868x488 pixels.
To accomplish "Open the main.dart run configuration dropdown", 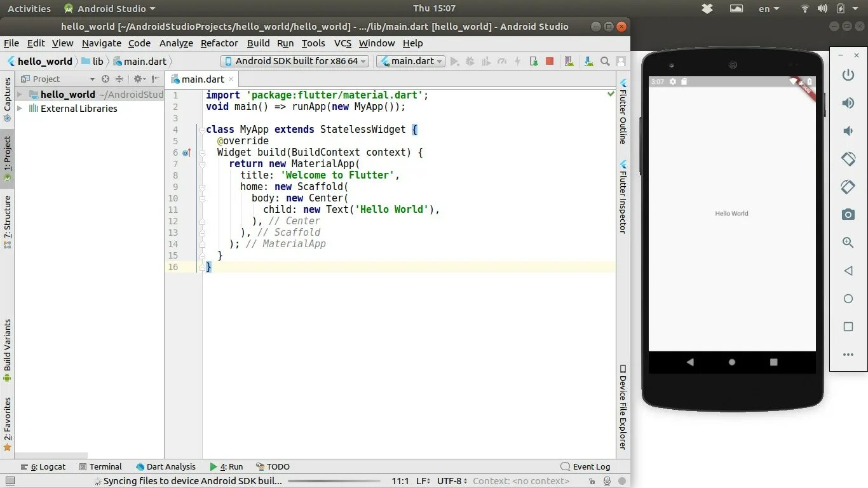I will pos(410,62).
